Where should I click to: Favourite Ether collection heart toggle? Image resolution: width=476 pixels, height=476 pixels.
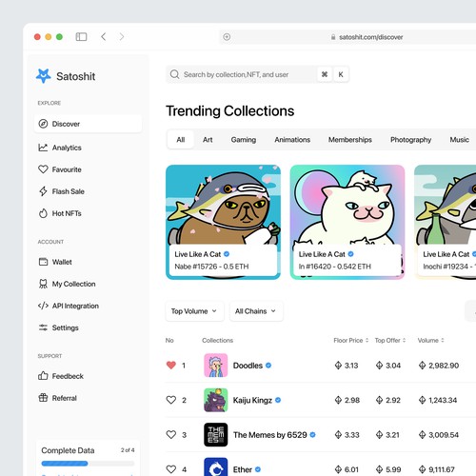click(171, 469)
